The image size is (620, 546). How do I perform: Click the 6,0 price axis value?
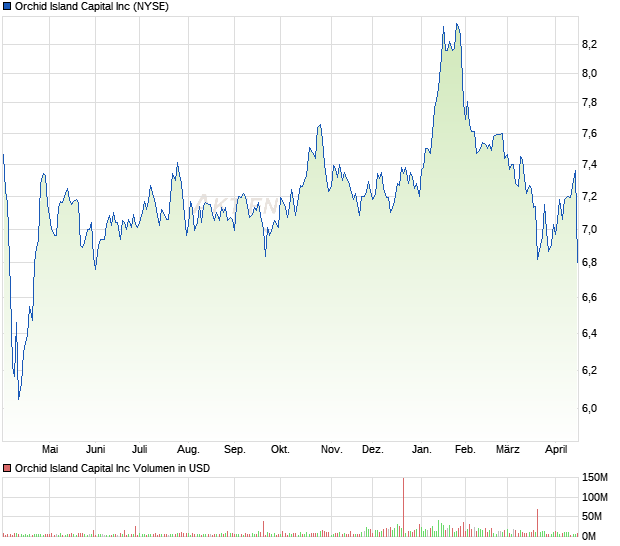(589, 408)
